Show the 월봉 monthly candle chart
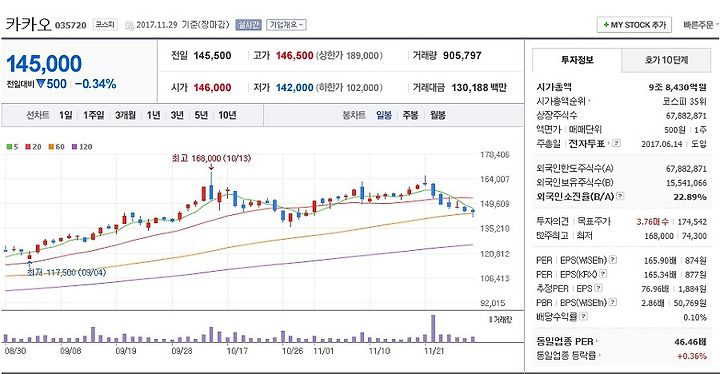This screenshot has height=374, width=720. point(438,115)
